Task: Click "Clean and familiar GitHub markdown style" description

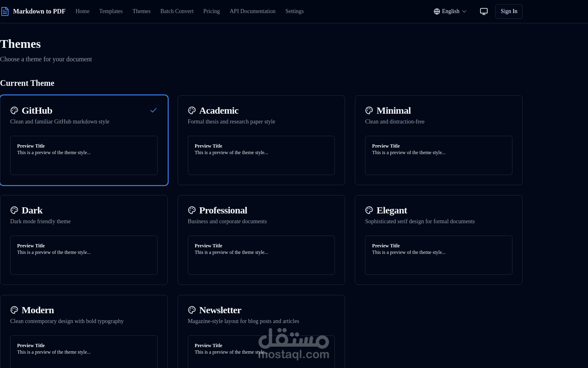Action: [60, 122]
